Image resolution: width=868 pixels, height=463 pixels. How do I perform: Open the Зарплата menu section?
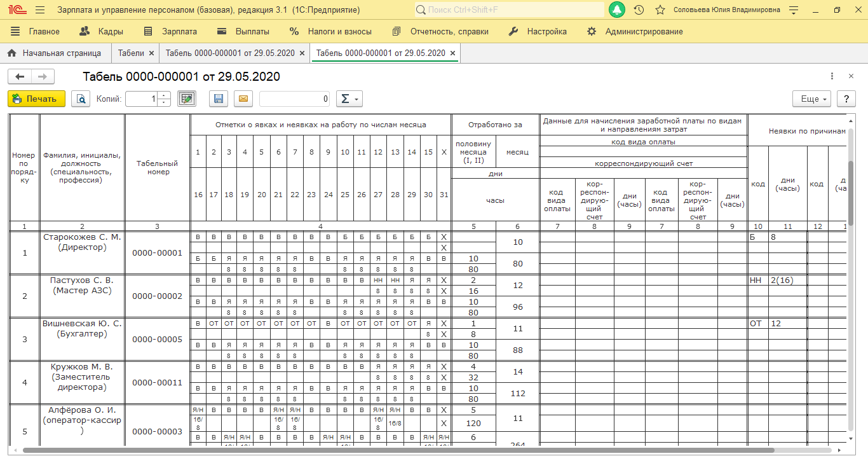click(170, 31)
